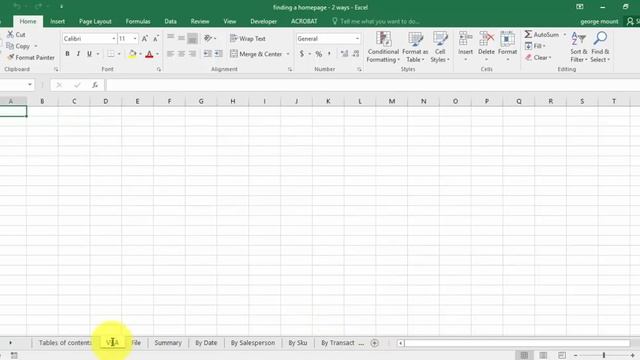
Task: Expand Font group dialog launcher
Action: [159, 69]
